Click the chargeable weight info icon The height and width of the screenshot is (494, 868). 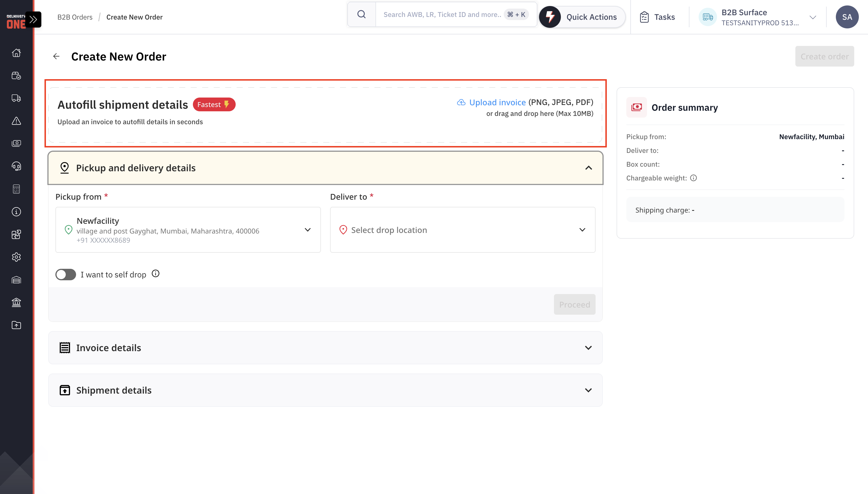(x=693, y=178)
